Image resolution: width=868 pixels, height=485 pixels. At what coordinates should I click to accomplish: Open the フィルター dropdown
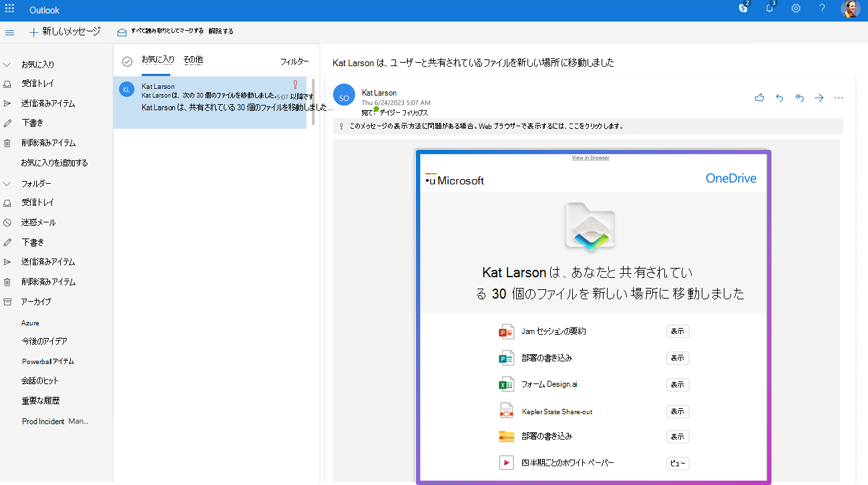tap(294, 61)
